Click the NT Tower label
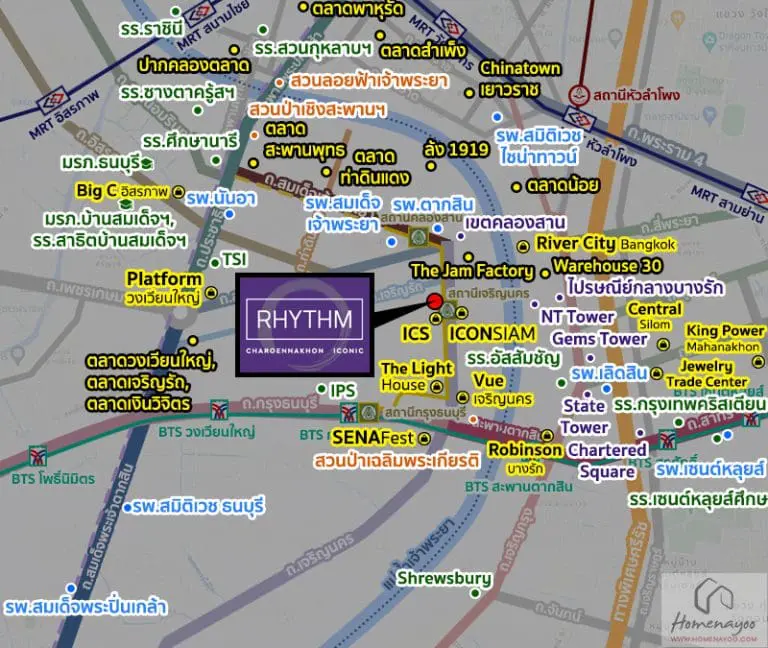The height and width of the screenshot is (648, 768). coord(577,316)
